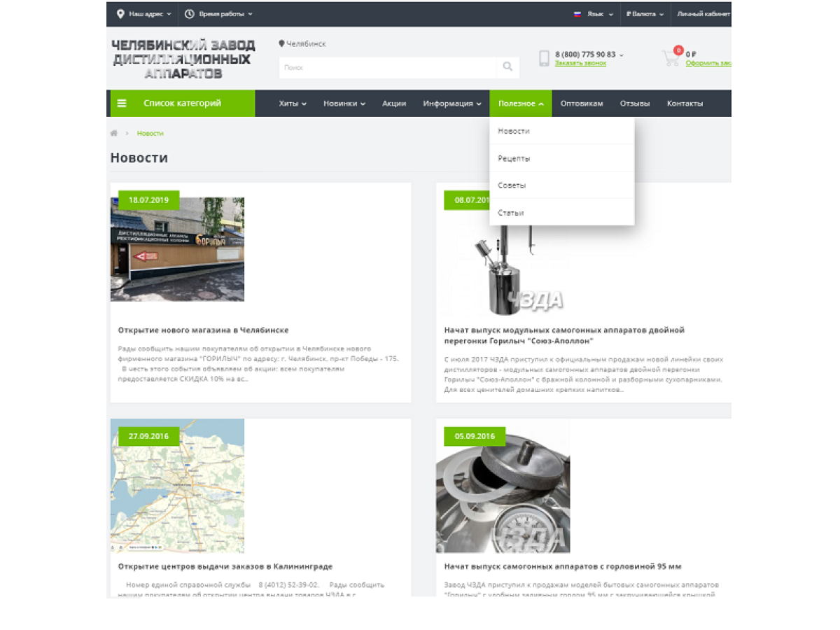Image resolution: width=840 pixels, height=630 pixels.
Task: Select Рецепты from the Полезное menu
Action: [x=514, y=158]
